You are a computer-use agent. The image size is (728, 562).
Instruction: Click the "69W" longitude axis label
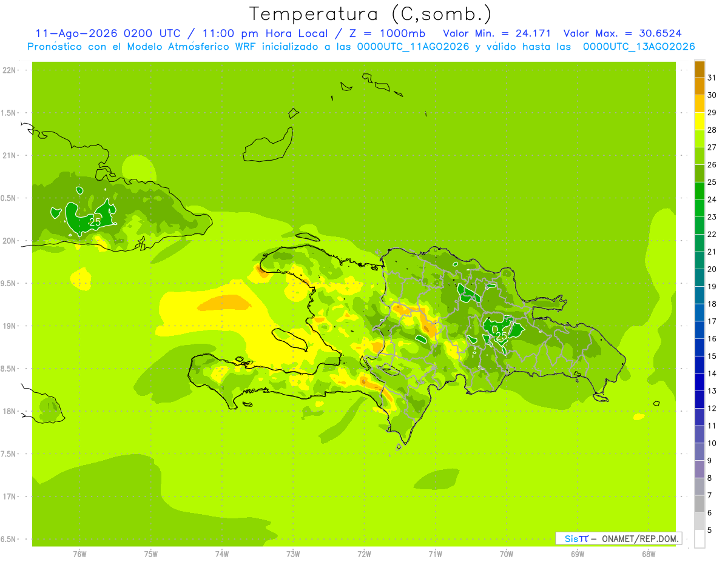[x=578, y=554]
